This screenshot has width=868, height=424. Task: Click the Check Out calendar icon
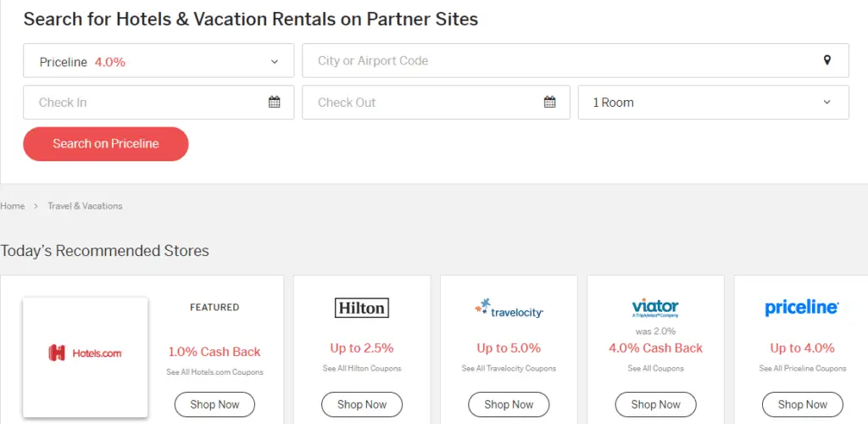click(549, 102)
